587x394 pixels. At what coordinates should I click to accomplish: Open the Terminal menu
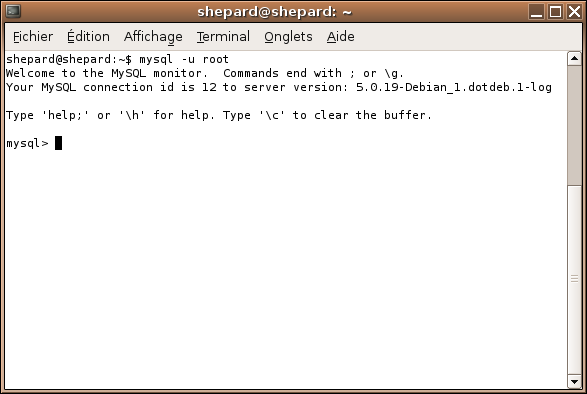[223, 37]
